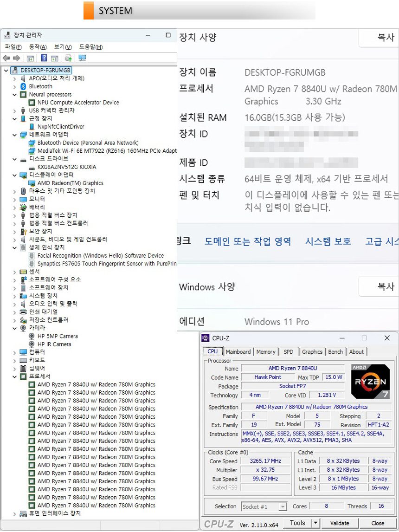The height and width of the screenshot is (532, 399).
Task: Switch to the Memory tab in CPU-Z
Action: click(265, 352)
